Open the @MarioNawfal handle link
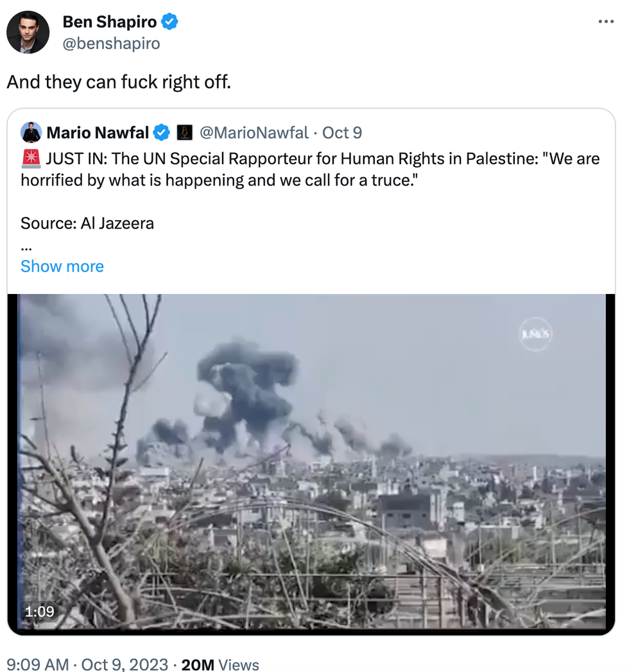 point(254,133)
